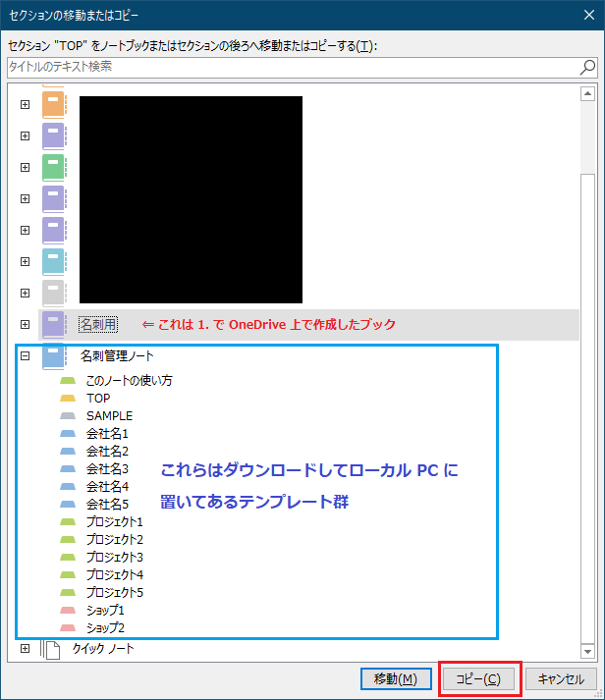The image size is (605, 700).
Task: Select the 会社名1 section
Action: (x=107, y=434)
